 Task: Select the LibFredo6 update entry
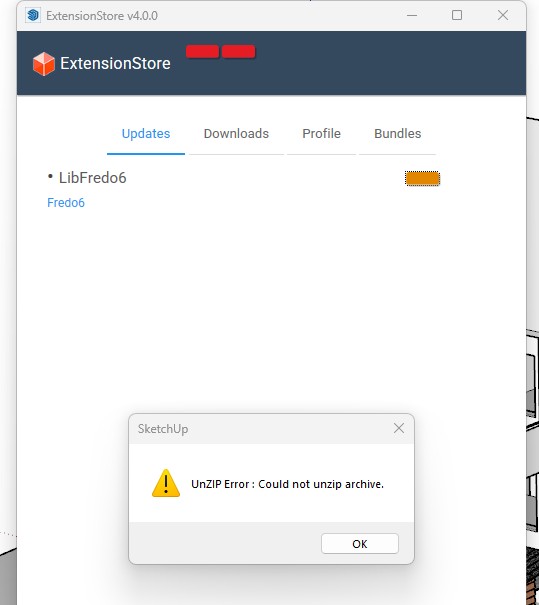click(92, 178)
